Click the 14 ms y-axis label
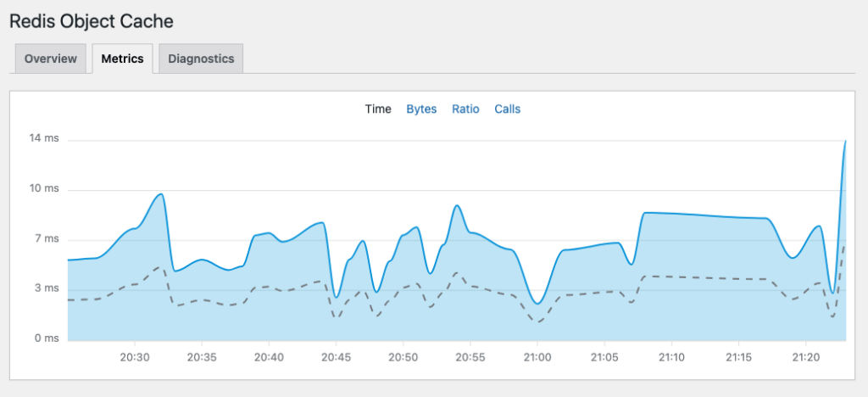This screenshot has width=868, height=397. click(44, 140)
